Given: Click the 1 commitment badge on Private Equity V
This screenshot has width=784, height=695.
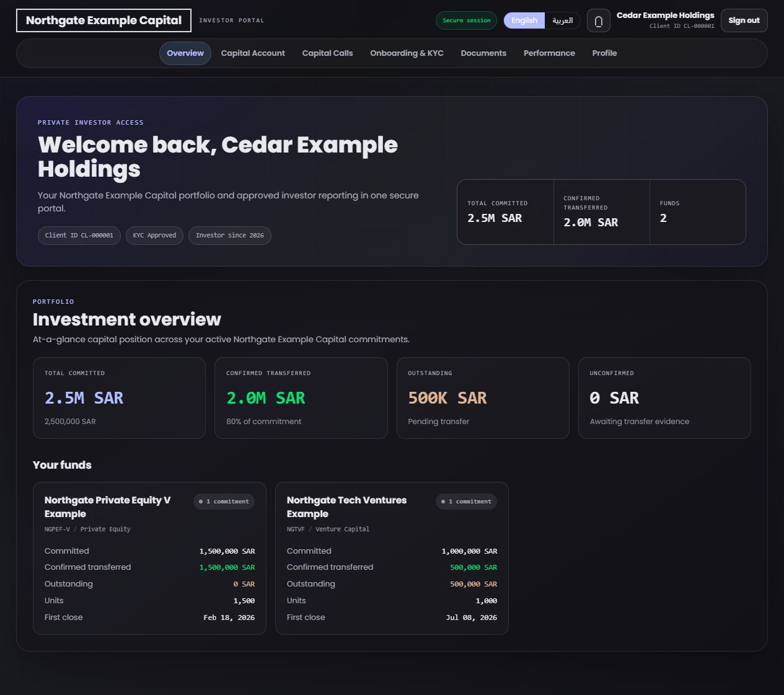Looking at the screenshot, I should [x=224, y=502].
